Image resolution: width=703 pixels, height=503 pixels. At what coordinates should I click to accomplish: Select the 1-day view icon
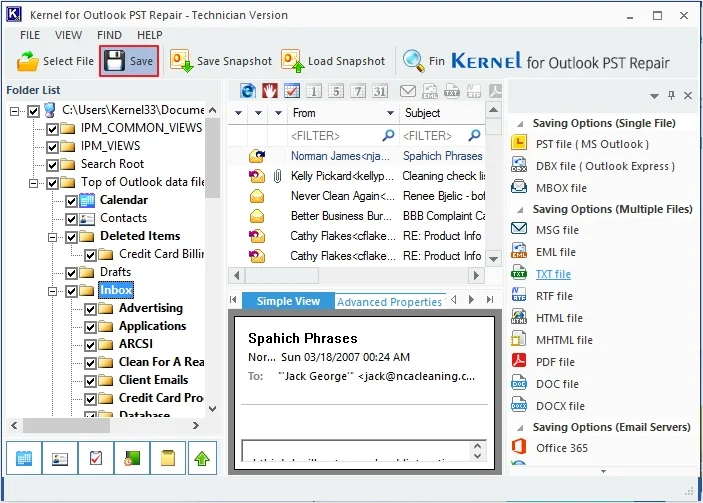(314, 91)
